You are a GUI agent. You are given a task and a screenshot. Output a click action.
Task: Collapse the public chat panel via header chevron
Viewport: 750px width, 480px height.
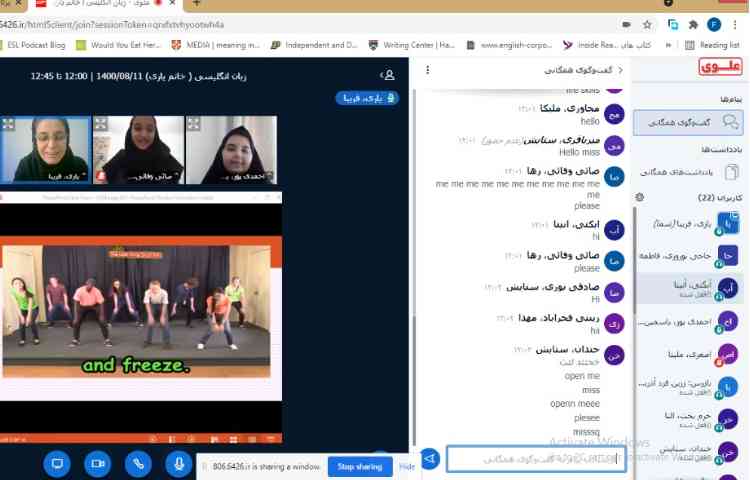point(620,70)
